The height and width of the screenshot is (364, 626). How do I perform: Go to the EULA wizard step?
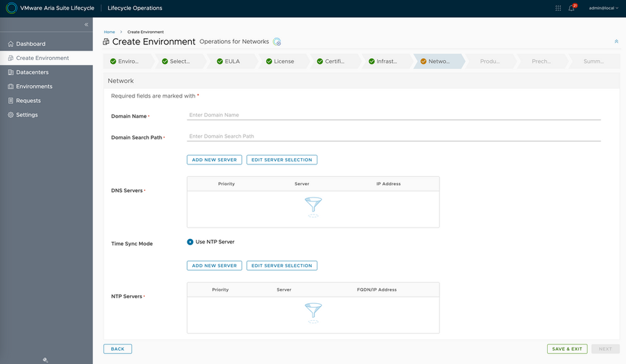pos(232,61)
